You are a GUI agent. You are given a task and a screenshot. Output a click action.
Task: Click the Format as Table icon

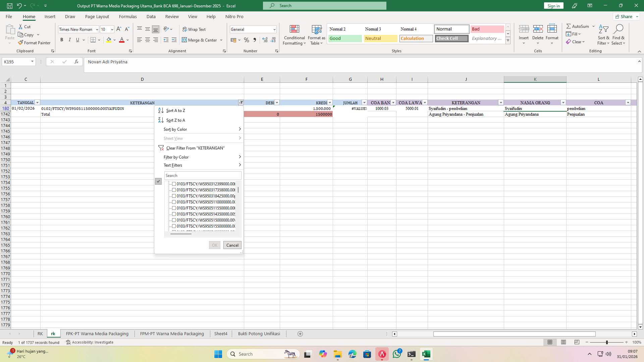pos(316,35)
